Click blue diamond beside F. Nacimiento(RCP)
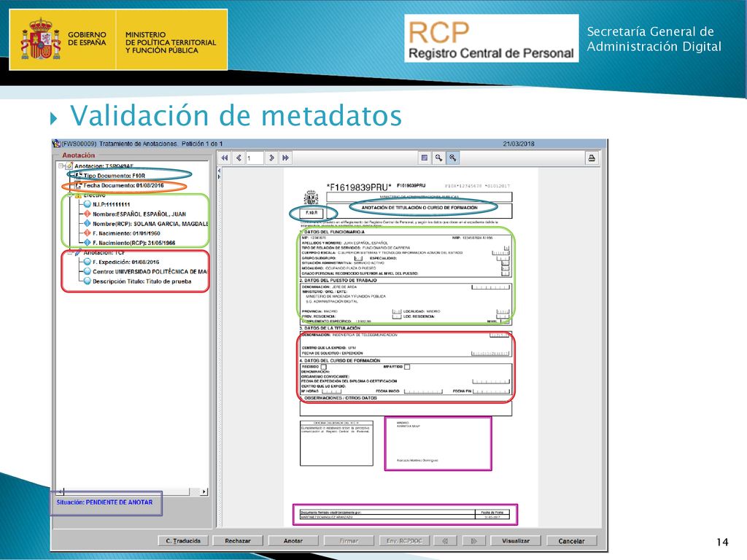This screenshot has width=747, height=560. pos(88,242)
